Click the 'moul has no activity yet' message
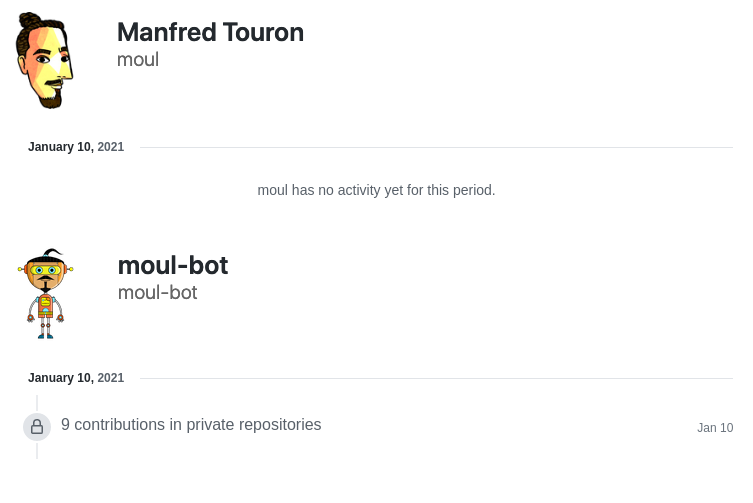753x503 pixels. click(376, 190)
